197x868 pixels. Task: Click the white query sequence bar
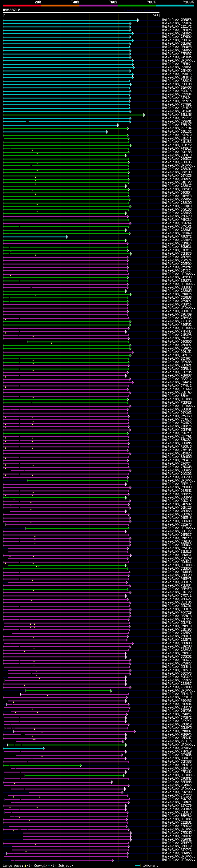coord(81,13)
